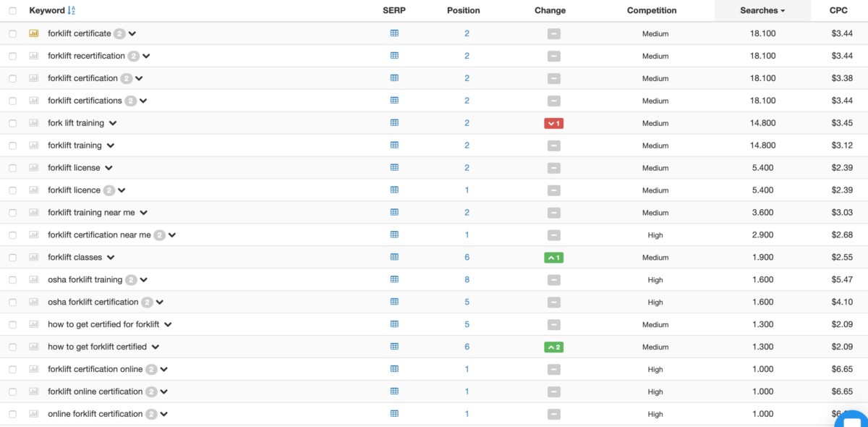
Task: View SERP table for forklift training
Action: pyautogui.click(x=394, y=145)
